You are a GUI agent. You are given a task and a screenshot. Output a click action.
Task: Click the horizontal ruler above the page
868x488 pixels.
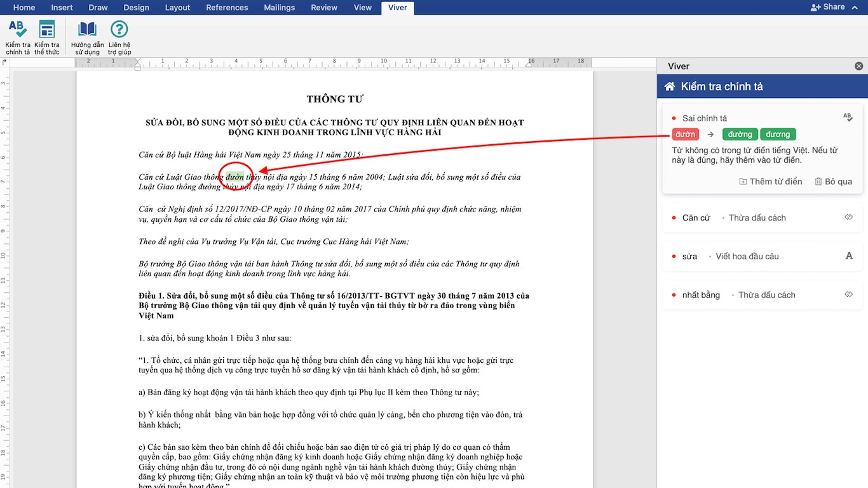coord(334,62)
